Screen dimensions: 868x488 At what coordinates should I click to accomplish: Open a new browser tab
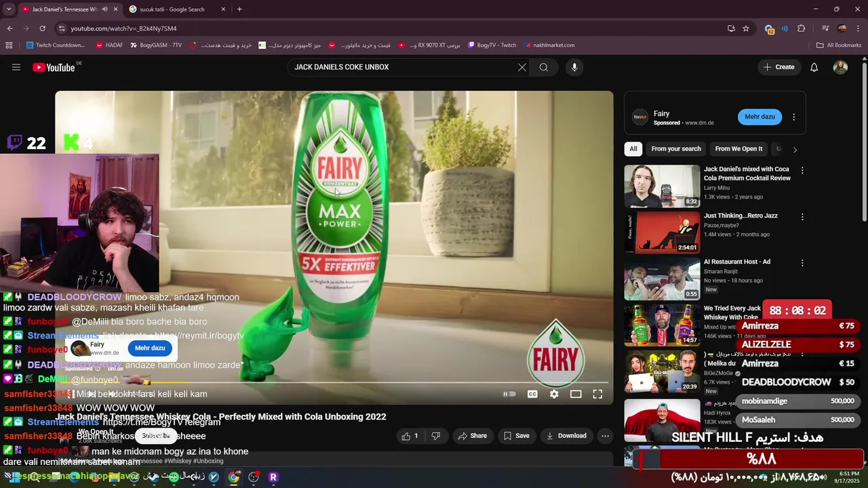(239, 9)
